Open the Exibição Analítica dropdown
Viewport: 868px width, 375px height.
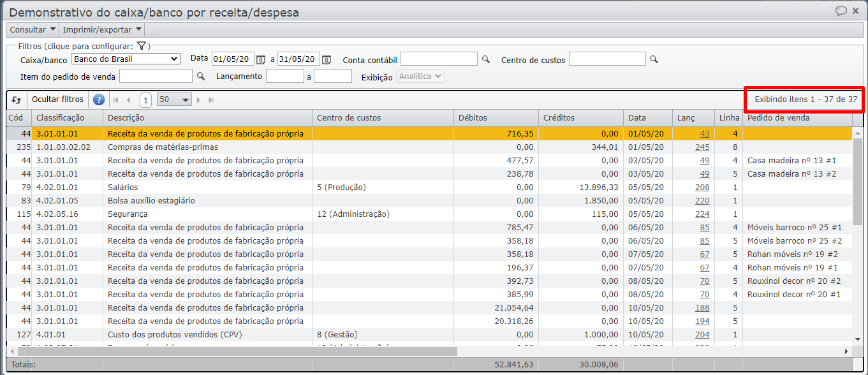pyautogui.click(x=420, y=76)
